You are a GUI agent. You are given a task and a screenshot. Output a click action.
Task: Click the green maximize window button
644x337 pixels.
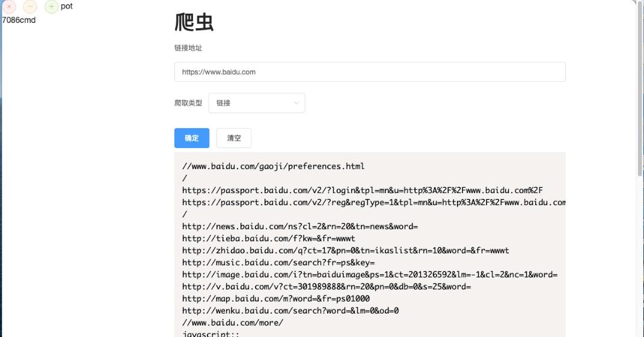tap(51, 7)
